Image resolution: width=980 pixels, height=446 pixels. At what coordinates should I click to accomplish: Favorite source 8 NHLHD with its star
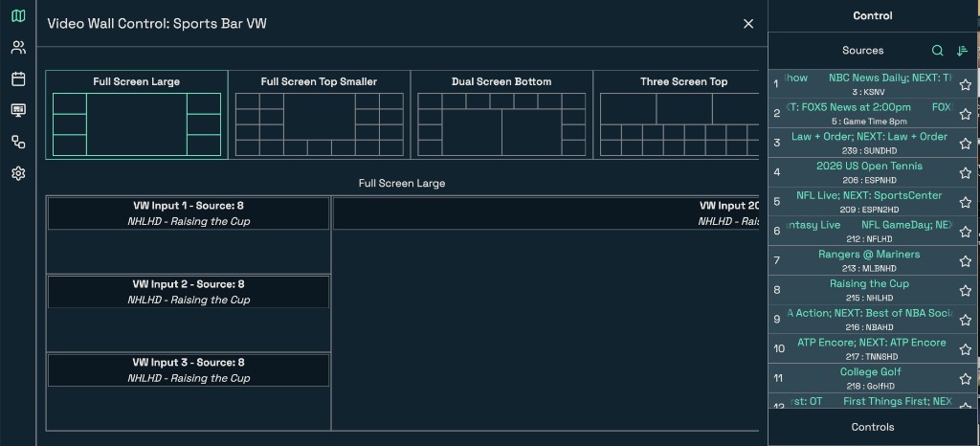965,290
